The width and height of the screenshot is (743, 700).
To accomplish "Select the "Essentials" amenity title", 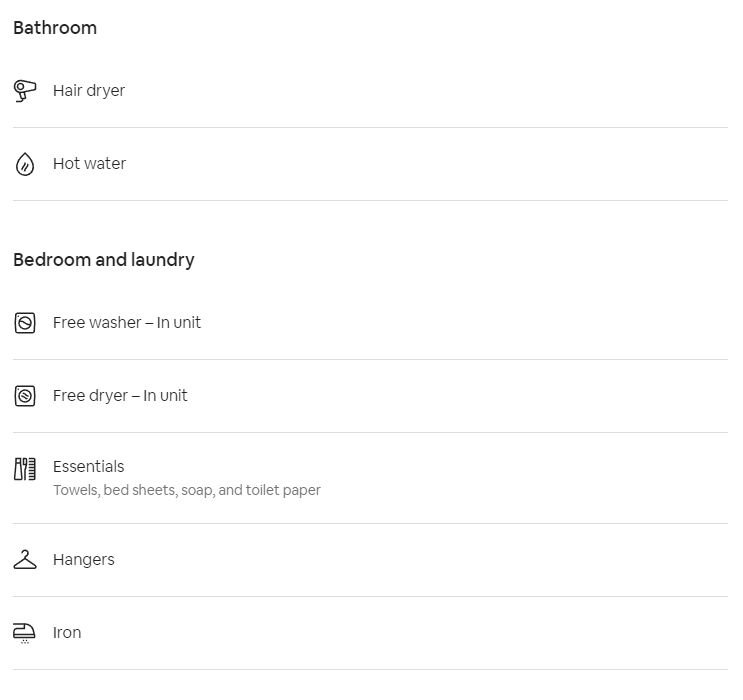I will click(89, 467).
